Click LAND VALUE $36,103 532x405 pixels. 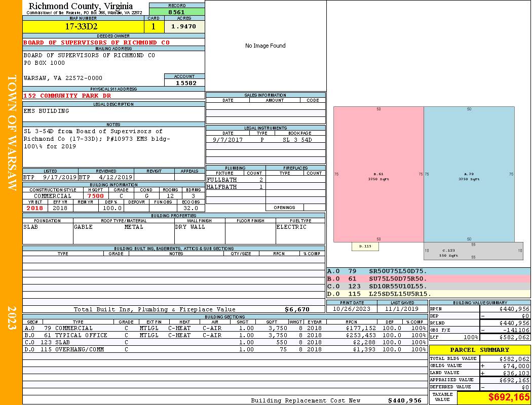click(x=516, y=373)
